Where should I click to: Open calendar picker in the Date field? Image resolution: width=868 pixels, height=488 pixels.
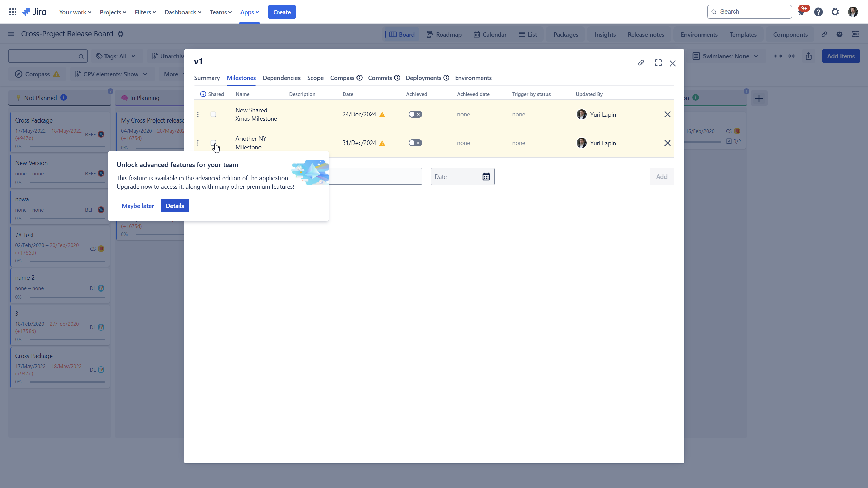click(x=486, y=176)
